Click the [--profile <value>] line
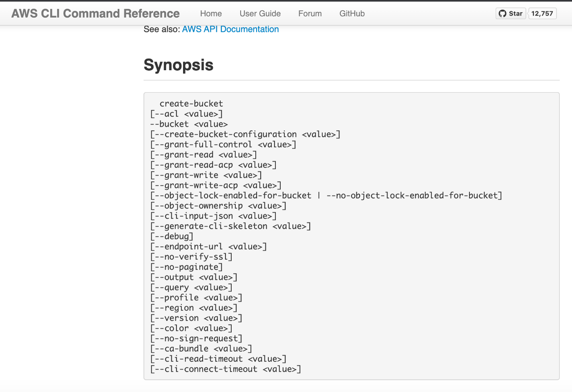Image resolution: width=572 pixels, height=392 pixels. pyautogui.click(x=196, y=298)
